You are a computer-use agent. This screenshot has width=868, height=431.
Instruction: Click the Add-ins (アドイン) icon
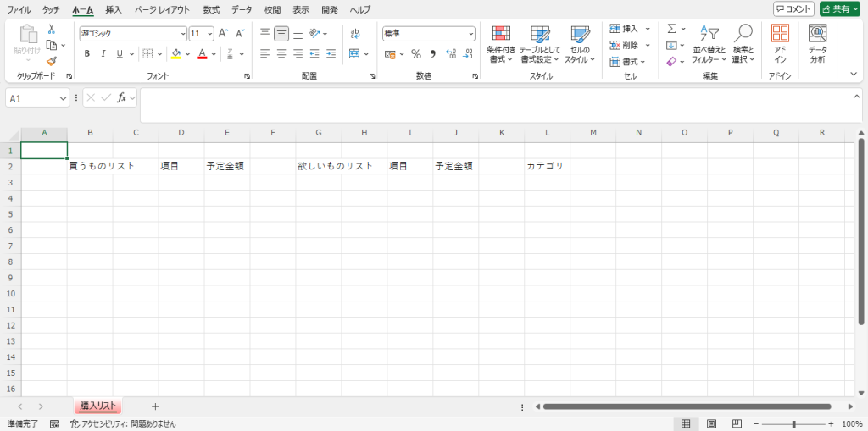780,44
